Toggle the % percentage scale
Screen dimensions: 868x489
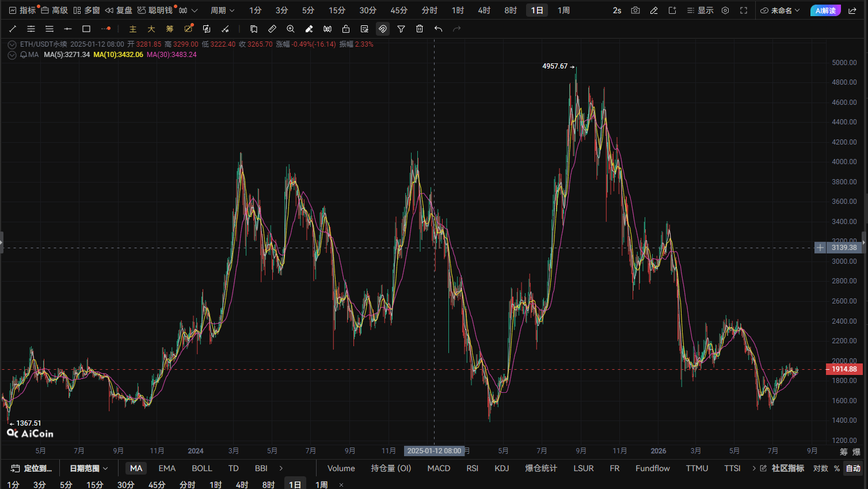point(837,468)
